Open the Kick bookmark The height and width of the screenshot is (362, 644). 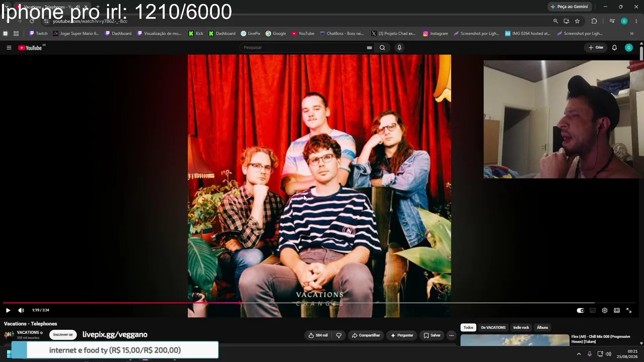click(196, 34)
